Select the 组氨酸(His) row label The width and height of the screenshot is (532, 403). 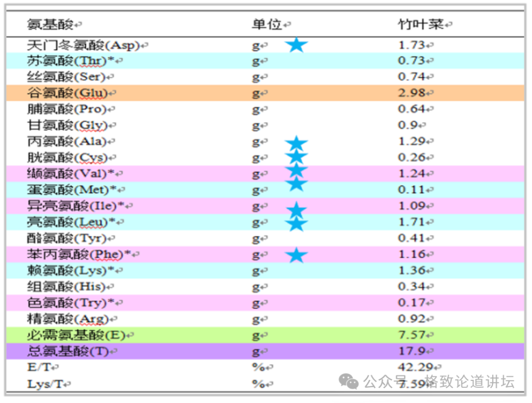tap(66, 287)
